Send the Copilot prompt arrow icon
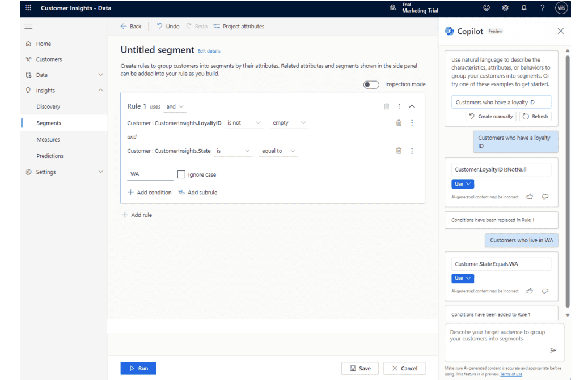 [553, 350]
